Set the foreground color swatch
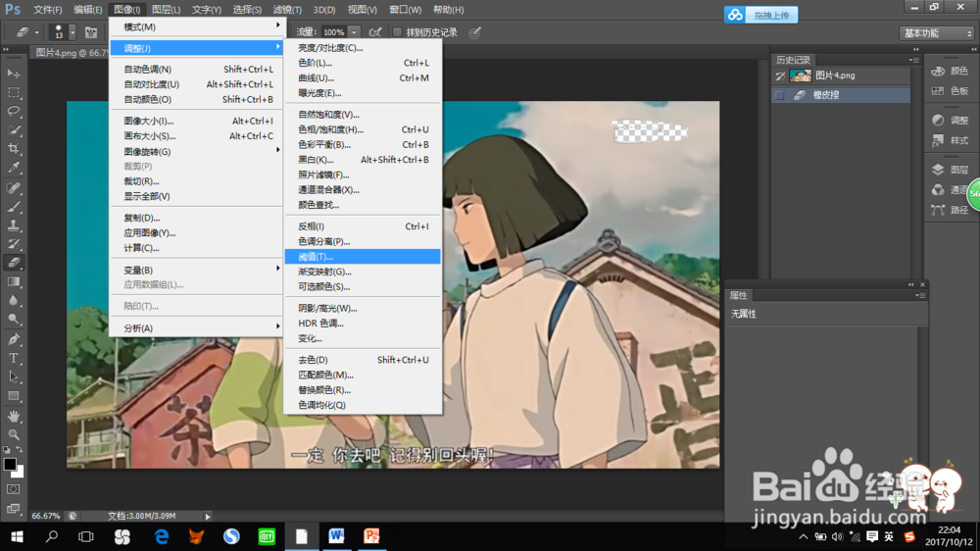Image resolution: width=980 pixels, height=551 pixels. tap(10, 464)
